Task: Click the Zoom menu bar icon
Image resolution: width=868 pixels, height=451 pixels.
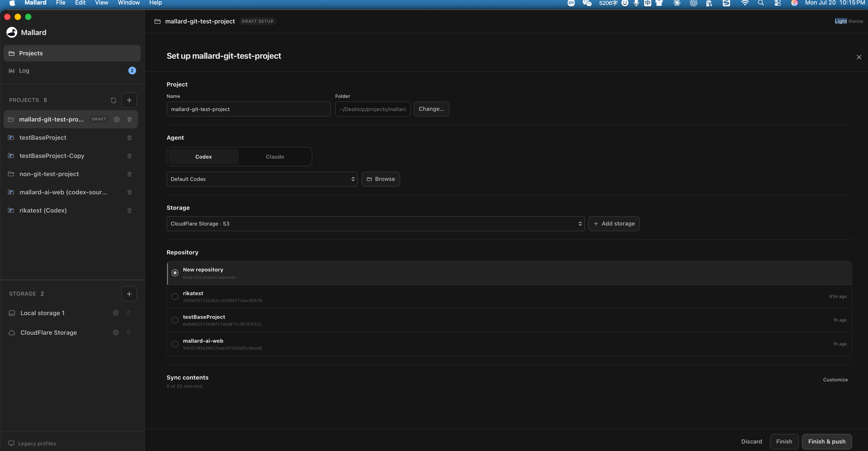Action: tap(571, 3)
